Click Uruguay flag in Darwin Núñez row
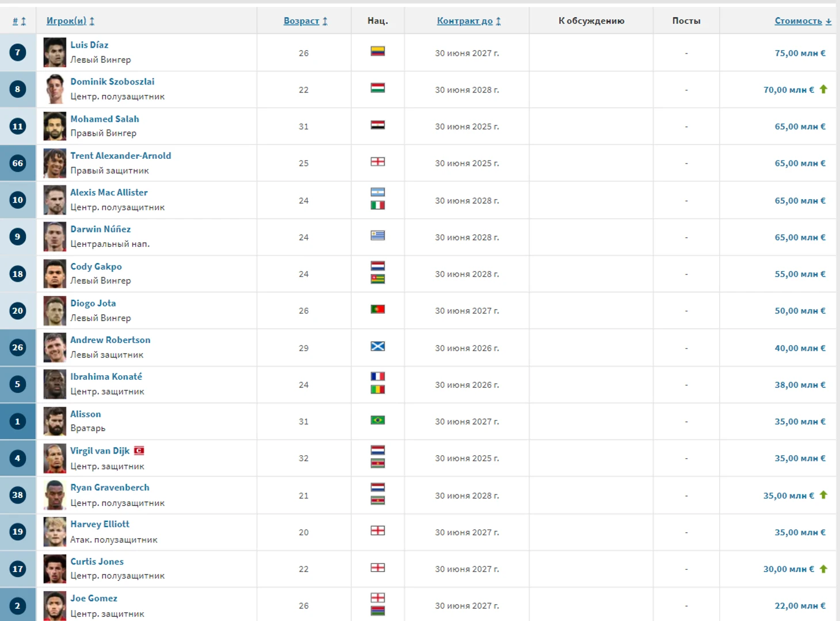The height and width of the screenshot is (621, 840). [377, 235]
